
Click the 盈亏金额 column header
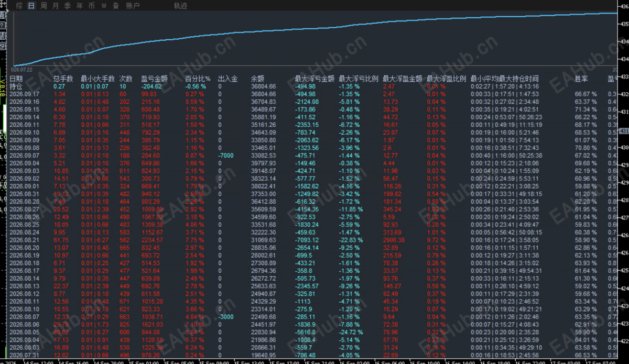[x=154, y=79]
